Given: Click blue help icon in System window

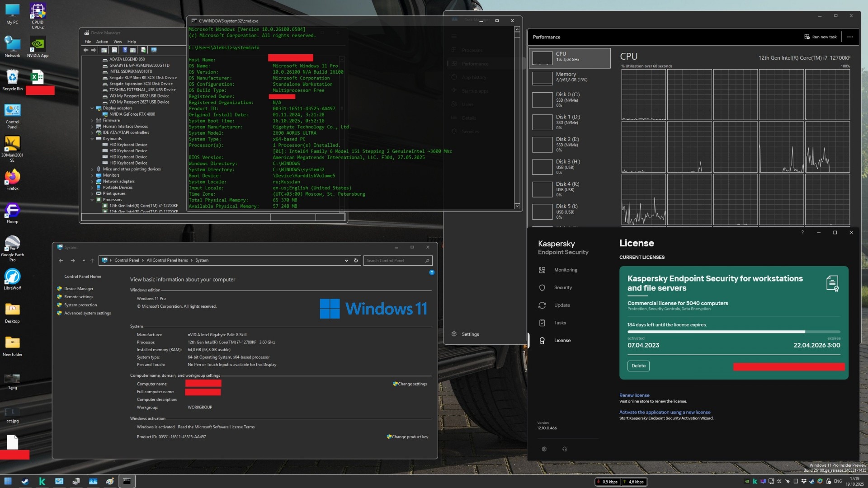Looking at the screenshot, I should pyautogui.click(x=432, y=272).
